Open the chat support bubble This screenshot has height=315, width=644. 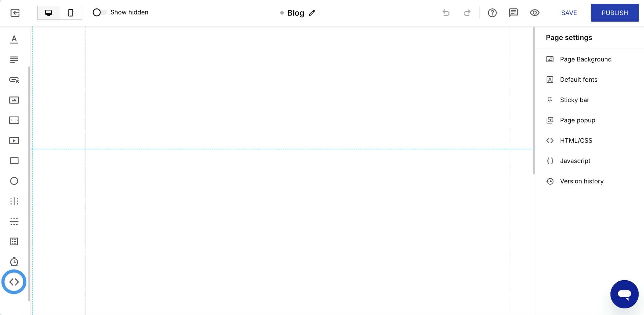624,294
